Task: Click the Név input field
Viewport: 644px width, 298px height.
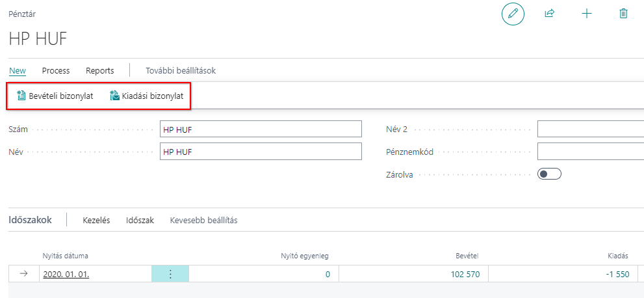Action: 261,152
